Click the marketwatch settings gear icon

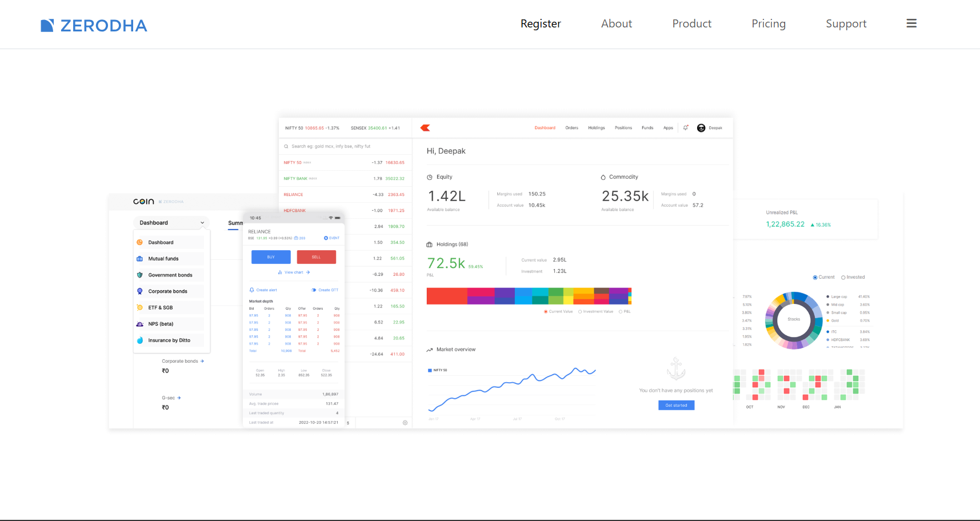point(405,423)
